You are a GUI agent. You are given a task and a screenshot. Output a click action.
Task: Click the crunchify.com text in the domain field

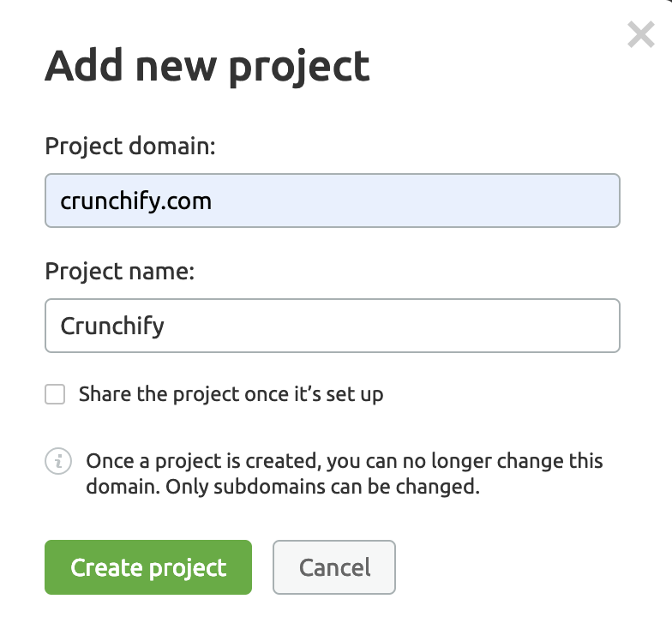(x=135, y=201)
